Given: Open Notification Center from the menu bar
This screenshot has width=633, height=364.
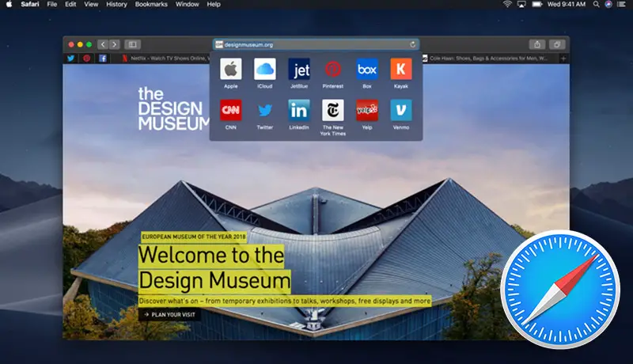Looking at the screenshot, I should click(622, 5).
